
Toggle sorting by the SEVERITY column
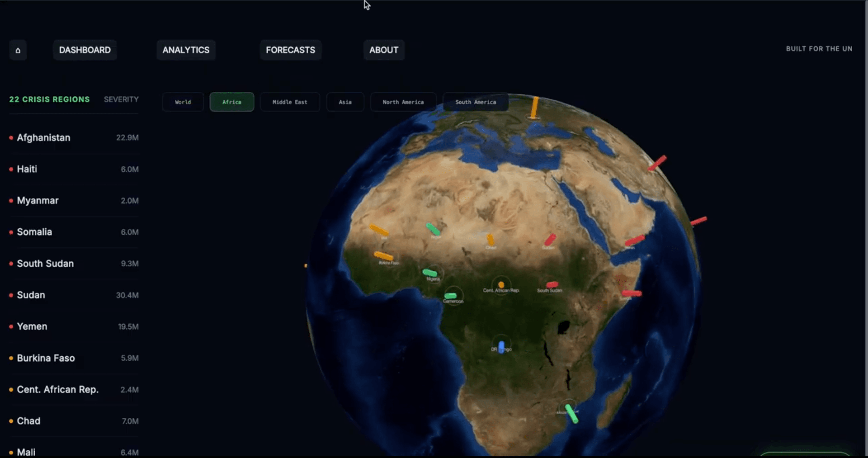[x=121, y=99]
